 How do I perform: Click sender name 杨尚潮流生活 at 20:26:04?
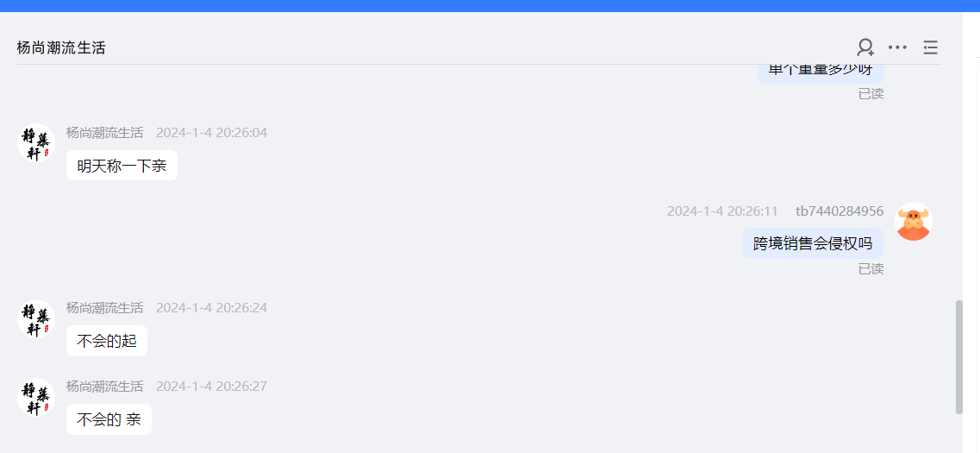105,133
